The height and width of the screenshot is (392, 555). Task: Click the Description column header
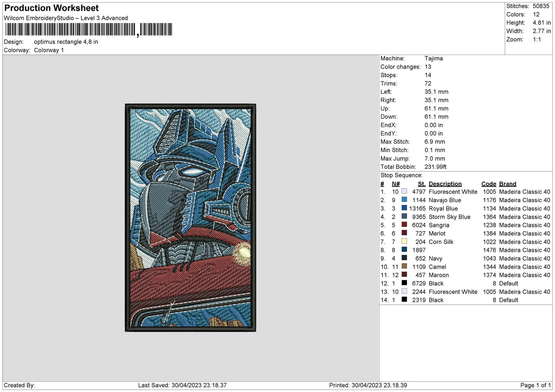(x=445, y=184)
